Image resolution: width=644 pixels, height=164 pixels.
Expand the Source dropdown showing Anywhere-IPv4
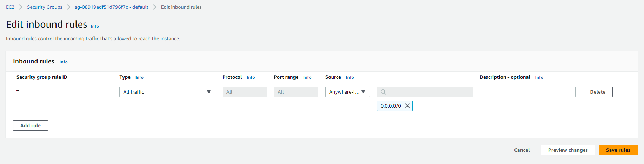tap(347, 92)
